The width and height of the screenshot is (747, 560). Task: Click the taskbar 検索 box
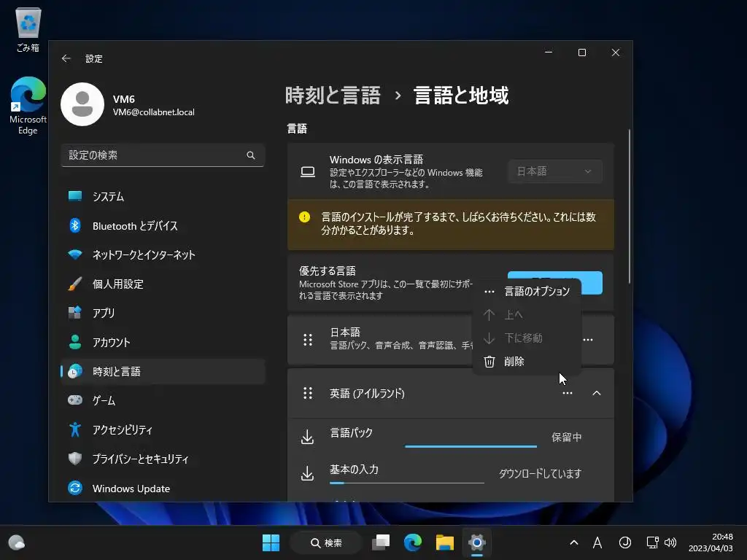point(327,542)
